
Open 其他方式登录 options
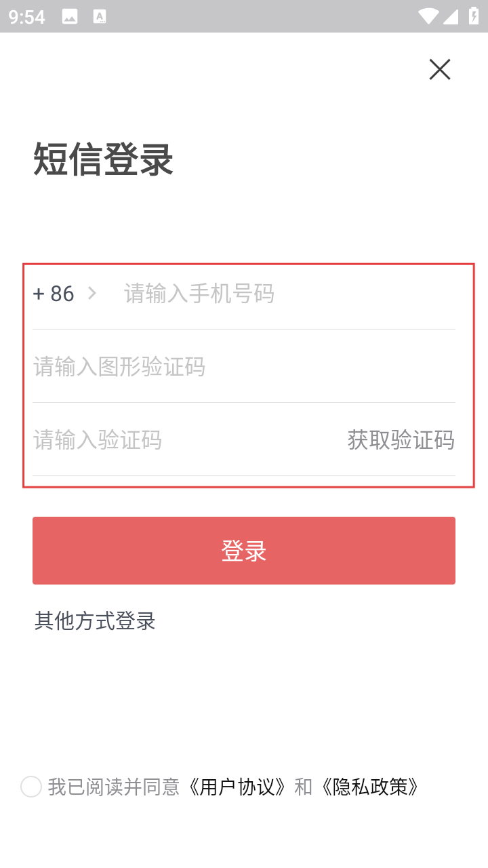pos(95,620)
